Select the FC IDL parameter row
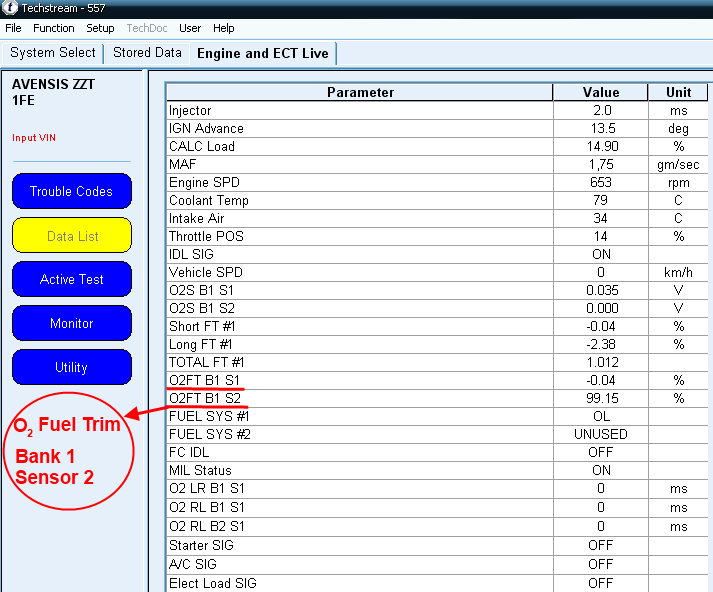The width and height of the screenshot is (713, 592). pyautogui.click(x=437, y=452)
